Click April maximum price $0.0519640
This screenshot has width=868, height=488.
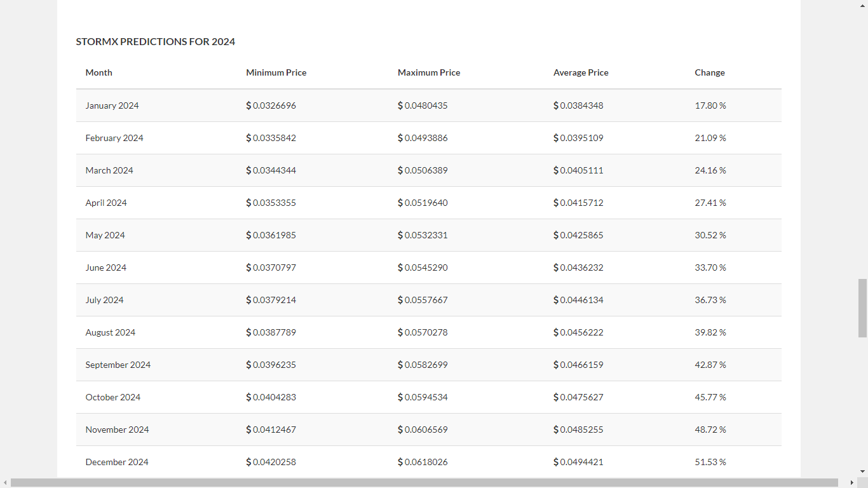pos(423,203)
